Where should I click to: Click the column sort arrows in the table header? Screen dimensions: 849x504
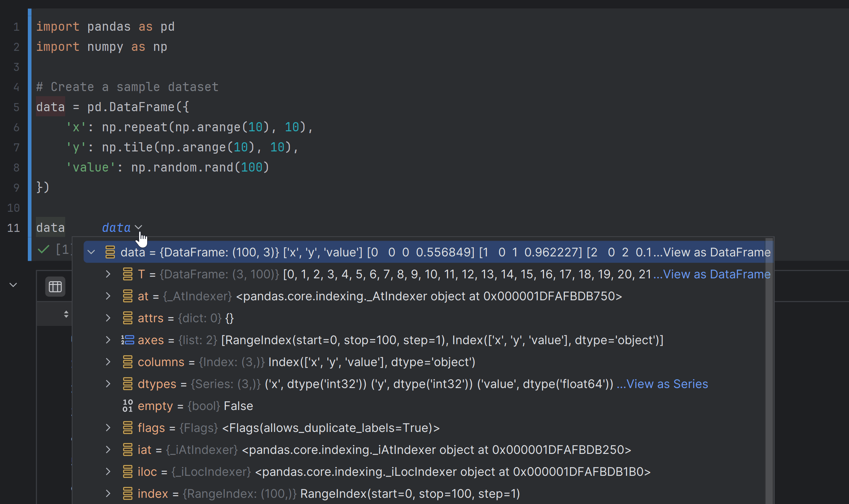click(x=66, y=313)
